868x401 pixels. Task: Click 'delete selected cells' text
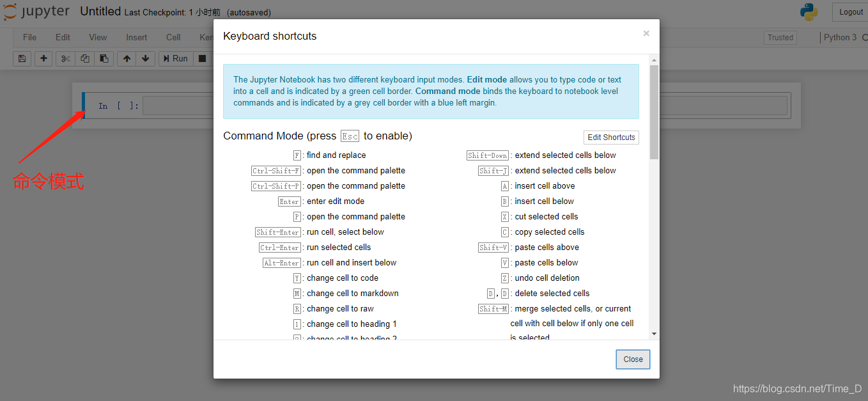pyautogui.click(x=552, y=293)
